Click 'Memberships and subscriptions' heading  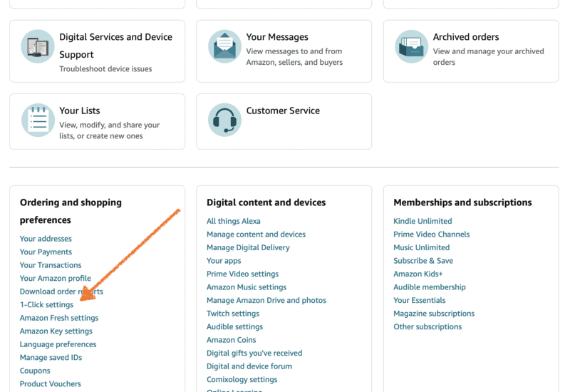(462, 202)
